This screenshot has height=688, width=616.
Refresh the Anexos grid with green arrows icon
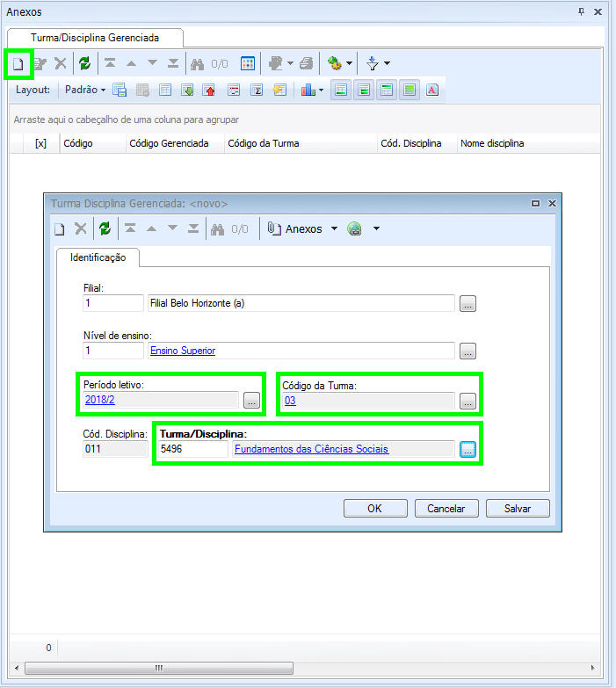84,63
